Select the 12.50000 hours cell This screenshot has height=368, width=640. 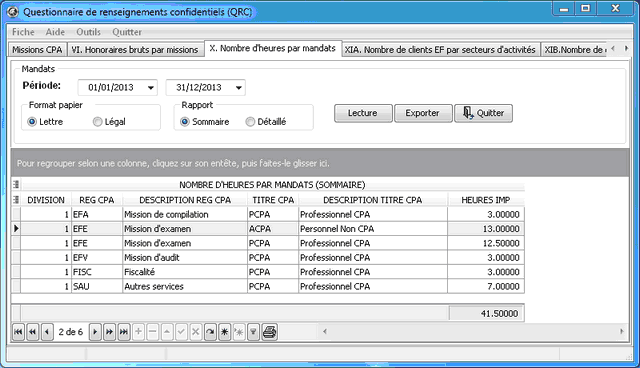pos(486,243)
